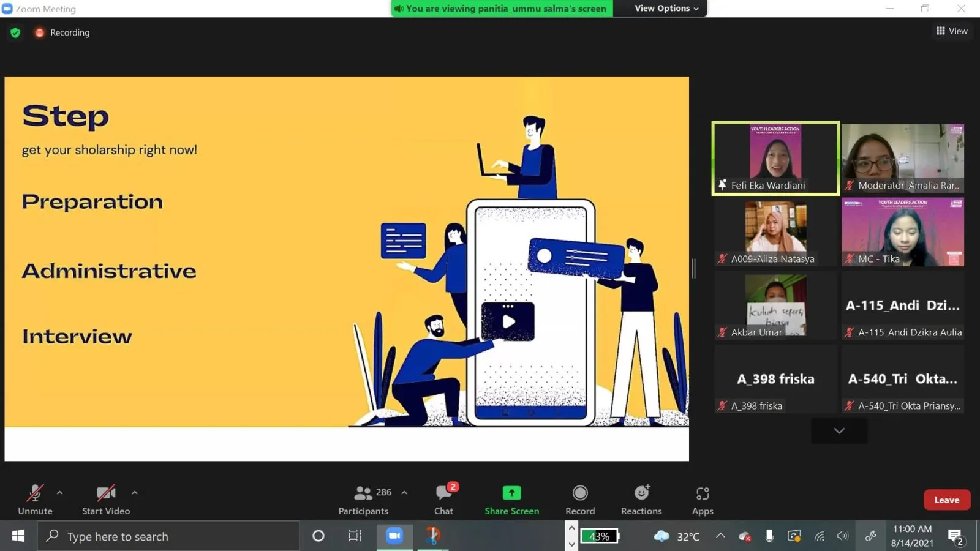980x551 pixels.
Task: Open the View layout menu
Action: (952, 31)
